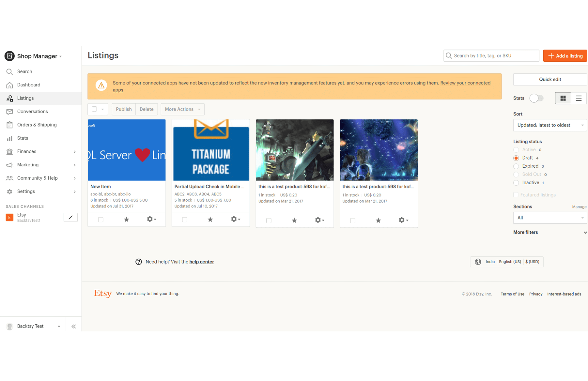Click the globe icon near India
This screenshot has width=588, height=381.
click(x=478, y=262)
